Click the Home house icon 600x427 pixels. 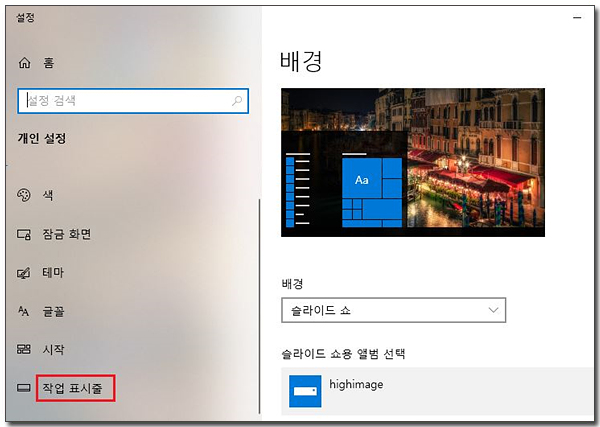[x=24, y=62]
